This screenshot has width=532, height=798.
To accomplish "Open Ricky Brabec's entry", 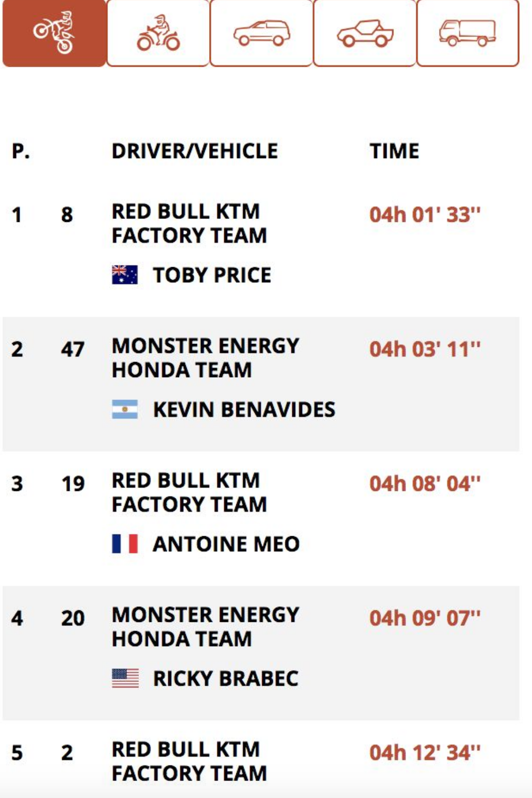I will pyautogui.click(x=226, y=678).
